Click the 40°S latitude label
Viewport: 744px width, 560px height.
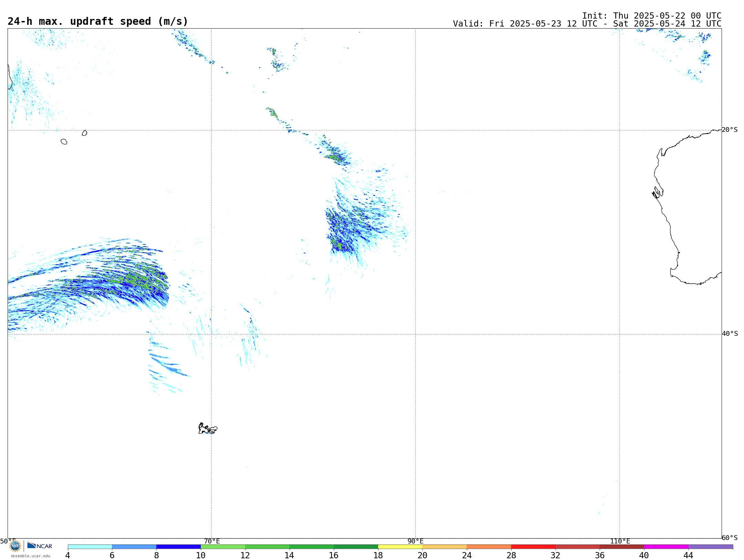point(730,334)
